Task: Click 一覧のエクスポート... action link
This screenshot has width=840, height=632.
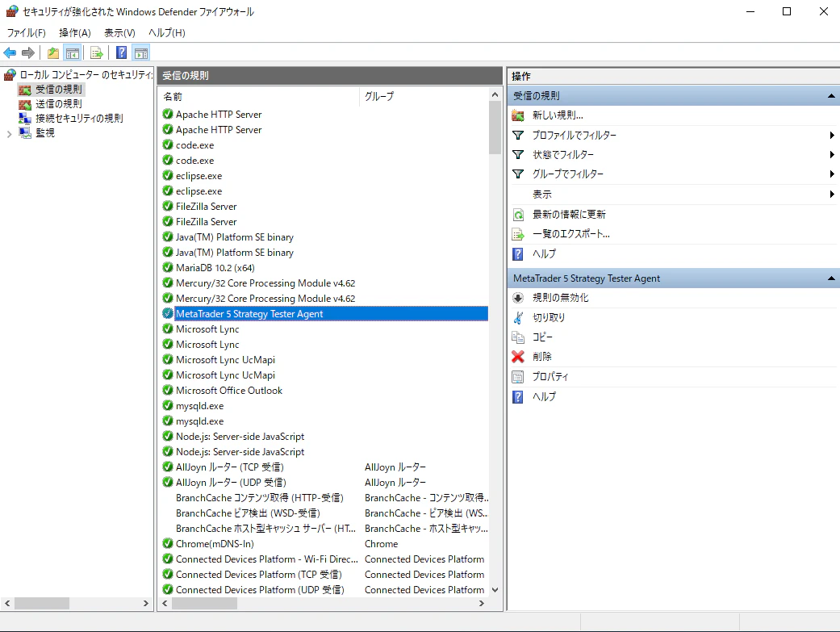Action: coord(571,234)
